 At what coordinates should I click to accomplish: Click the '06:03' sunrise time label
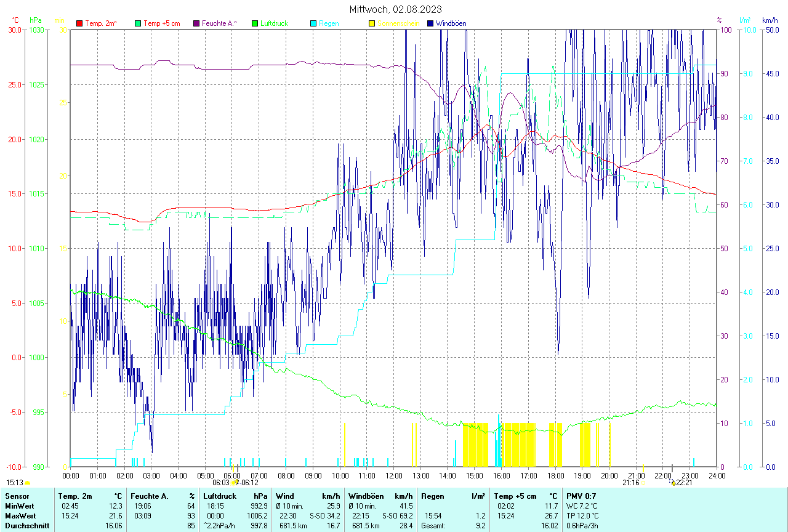click(221, 483)
